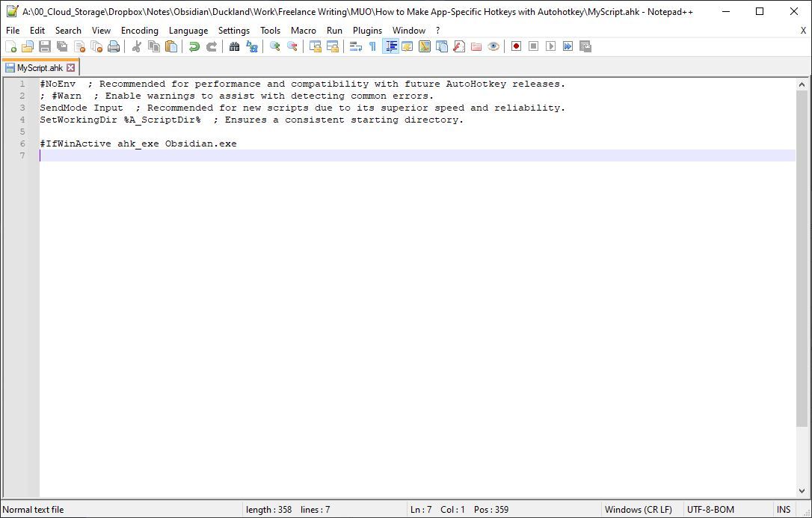Open the Window menu

409,31
